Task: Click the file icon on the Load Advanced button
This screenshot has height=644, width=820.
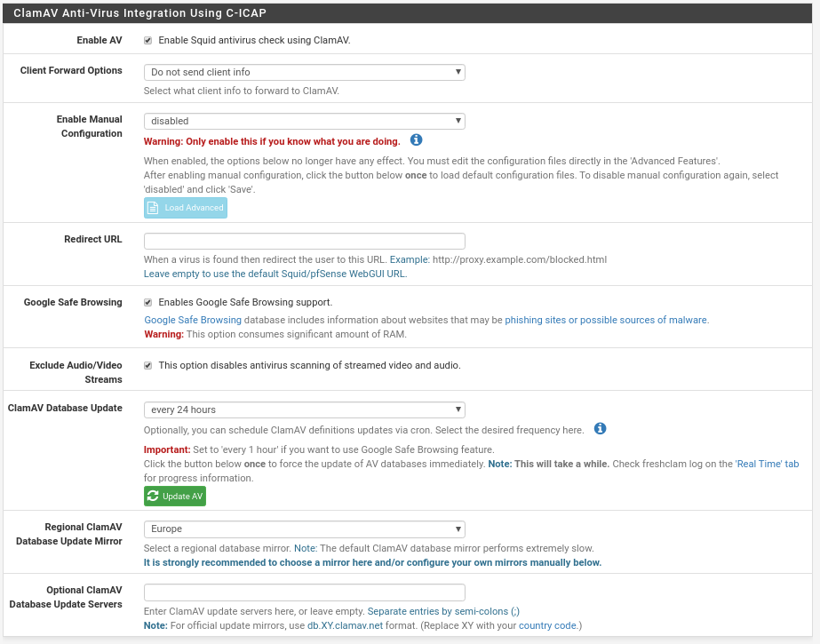Action: (153, 207)
